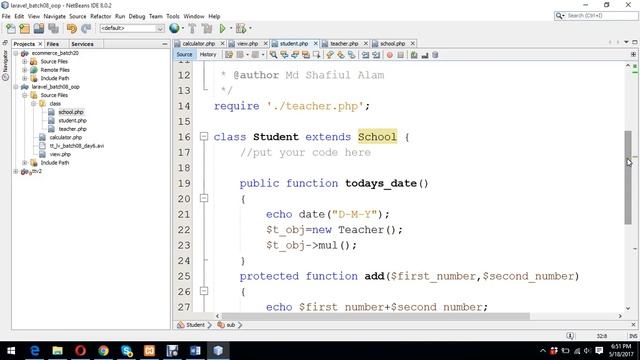Toggle Highlight Search in editor toolbar
Screen dimensions: 640x360
pyautogui.click(x=305, y=55)
